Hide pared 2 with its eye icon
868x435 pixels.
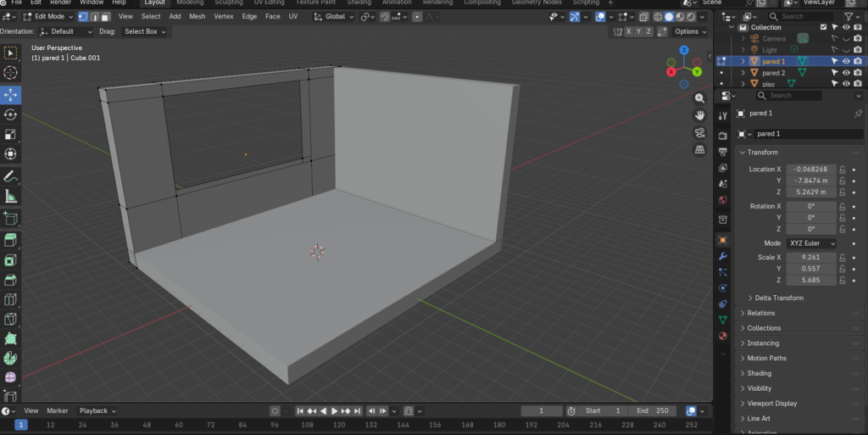click(846, 73)
